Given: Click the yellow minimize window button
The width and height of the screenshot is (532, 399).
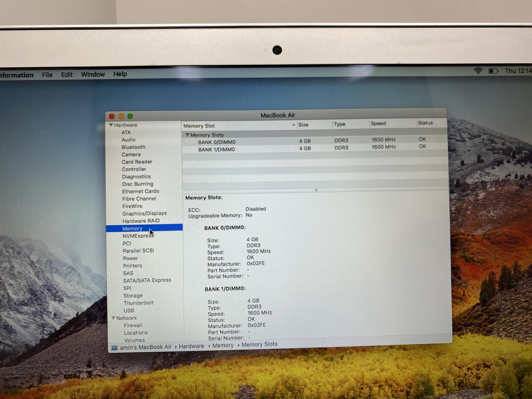Looking at the screenshot, I should pos(121,116).
